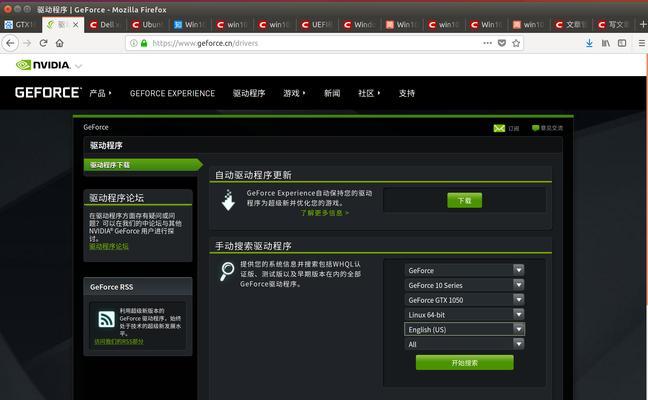Image resolution: width=648 pixels, height=400 pixels.
Task: Go back to the previous page
Action: (x=10, y=43)
